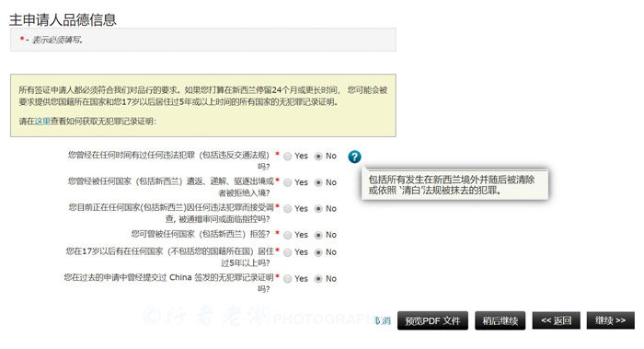Image resolution: width=644 pixels, height=349 pixels.
Task: Click the tooltip text about 清白 法规
Action: (x=452, y=185)
